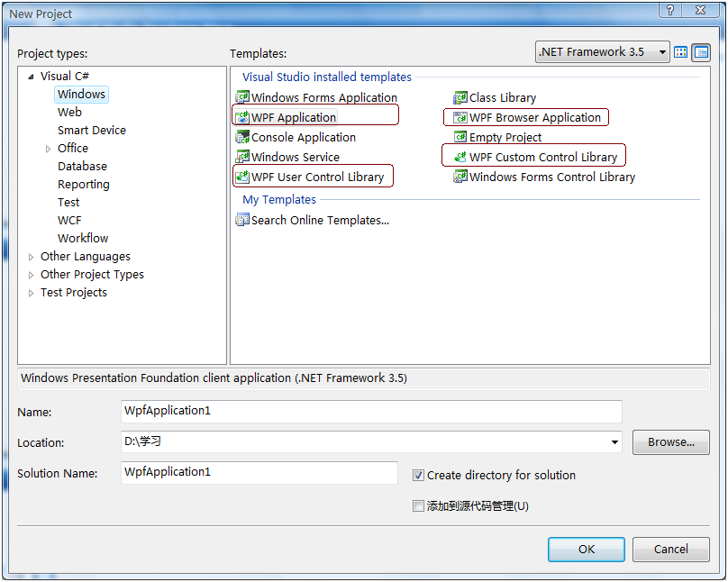728x582 pixels.
Task: Select the Windows Service template icon
Action: pyautogui.click(x=242, y=157)
